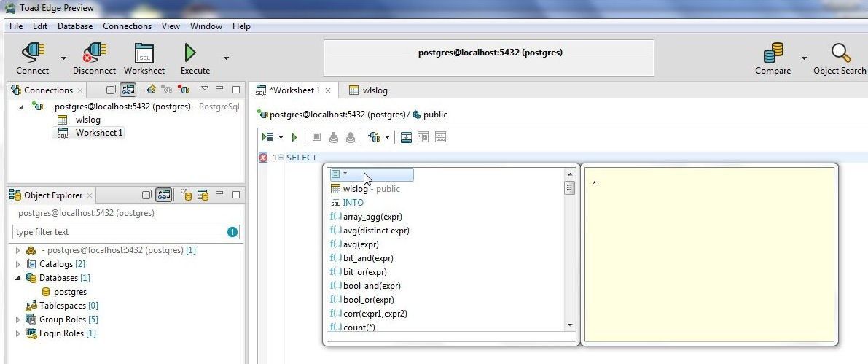Click the table-database icon in Object Explorer
868x364 pixels.
203,195
